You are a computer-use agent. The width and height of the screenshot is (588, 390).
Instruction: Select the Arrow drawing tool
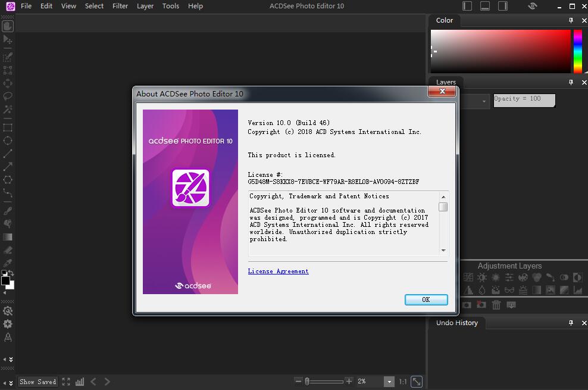pos(8,167)
